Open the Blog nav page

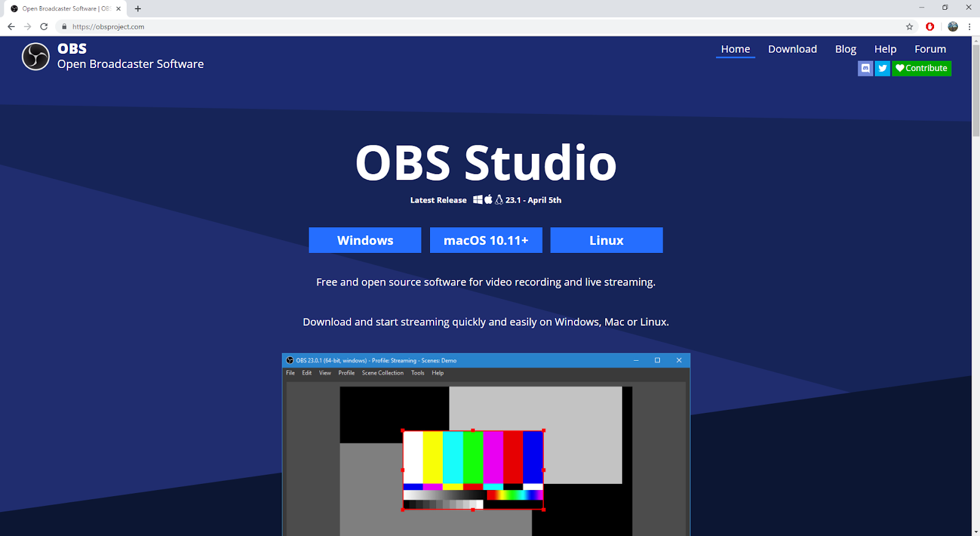tap(845, 49)
